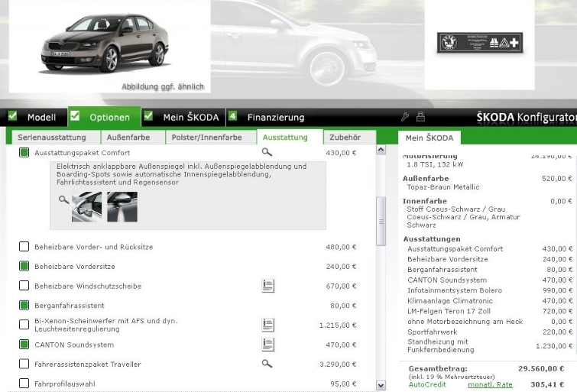Click Finanzierung step number 4 icon
Viewport: 577px width, 392px height.
tap(232, 116)
